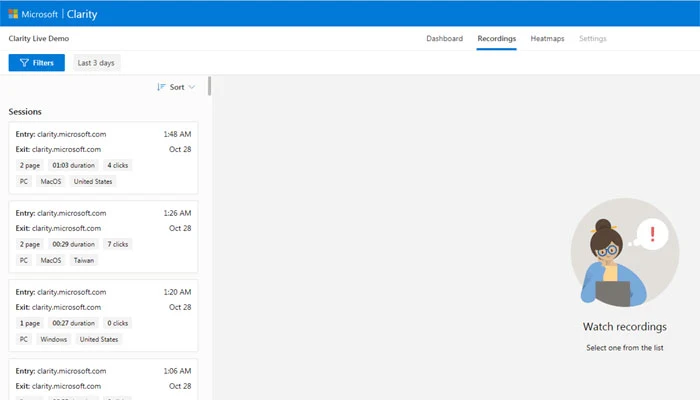
Task: Click the '00:27 duration' tag
Action: pos(74,323)
